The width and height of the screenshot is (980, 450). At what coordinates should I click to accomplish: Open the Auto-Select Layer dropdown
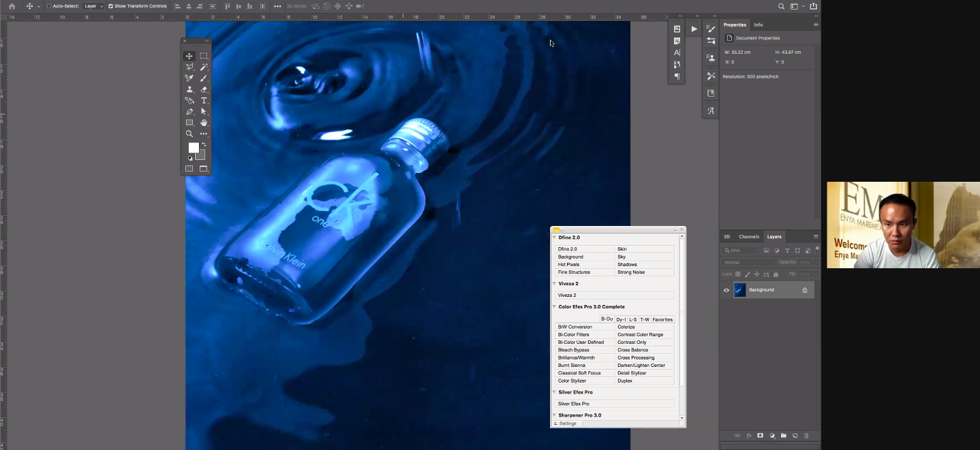pos(93,6)
